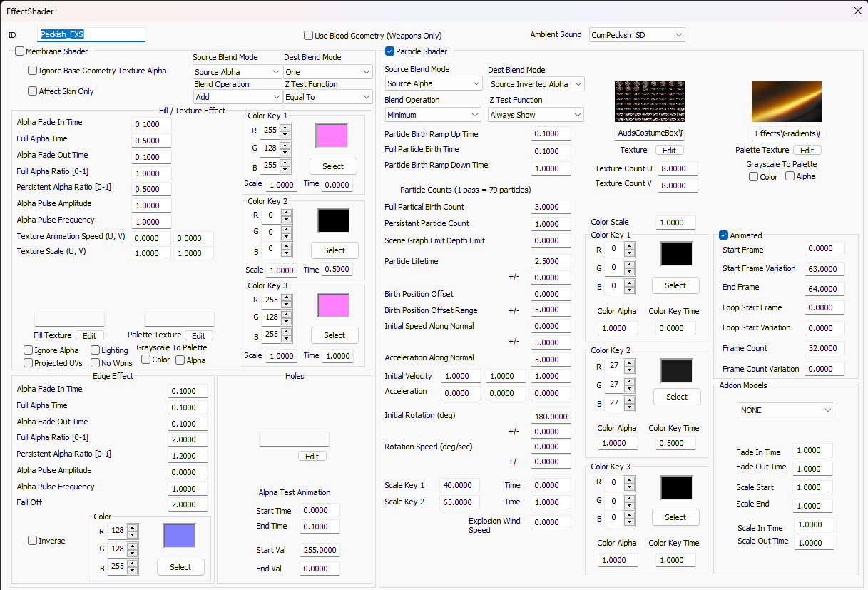
Task: Open Blend Operation dropdown showing Minimum
Action: pyautogui.click(x=434, y=115)
